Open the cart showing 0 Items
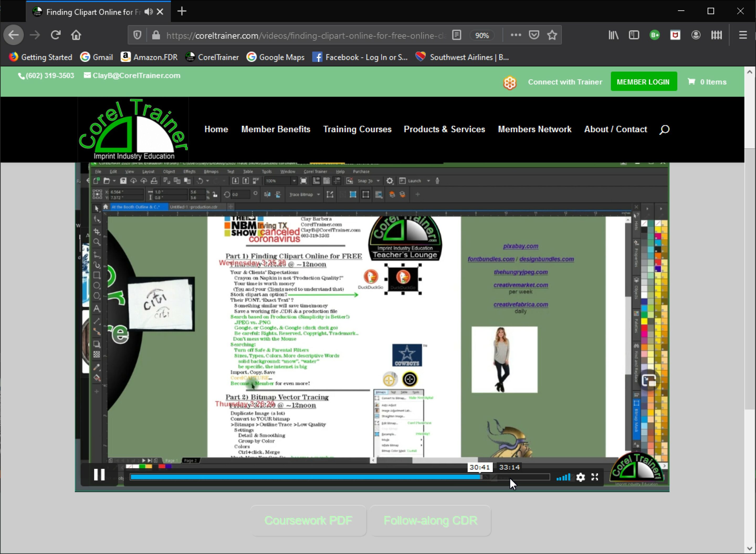This screenshot has width=756, height=554. [x=707, y=82]
